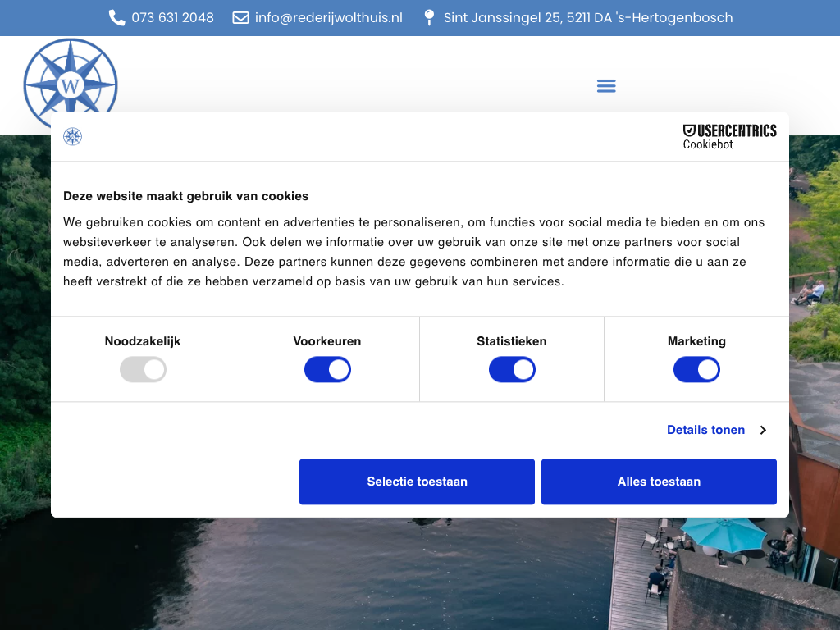Click the Marketing category label
840x630 pixels.
[x=696, y=341]
